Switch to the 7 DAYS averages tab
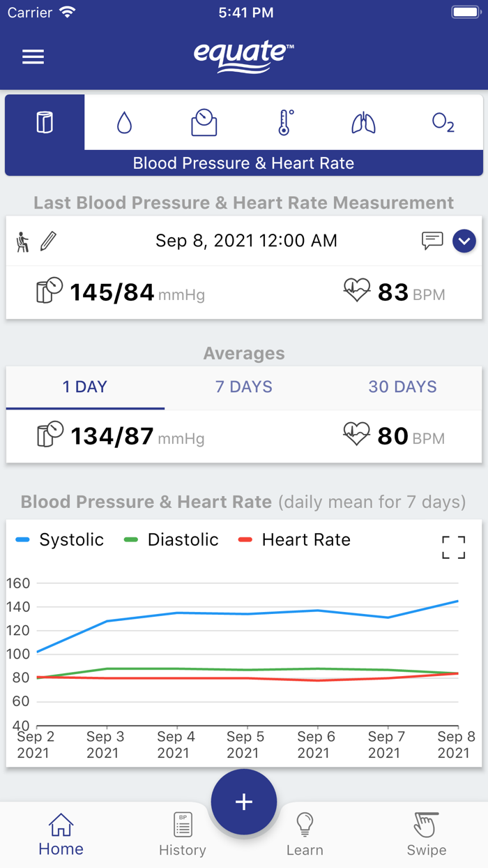Viewport: 488px width, 868px height. pyautogui.click(x=243, y=386)
